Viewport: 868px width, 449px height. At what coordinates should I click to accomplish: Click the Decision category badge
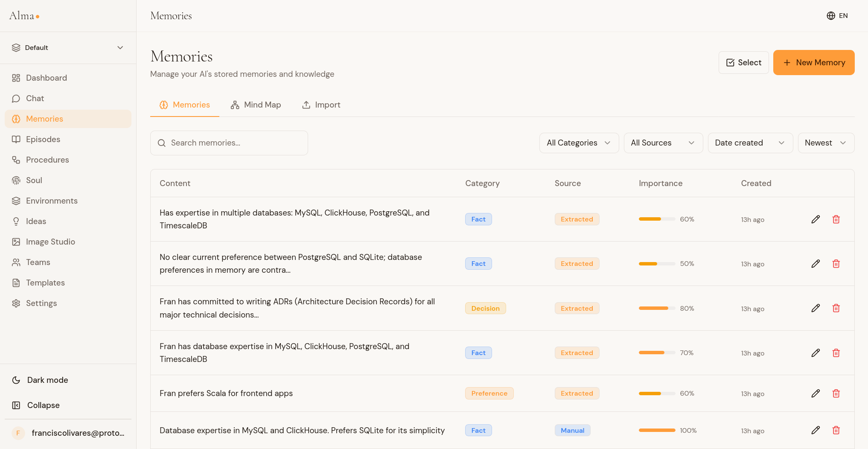click(x=485, y=308)
